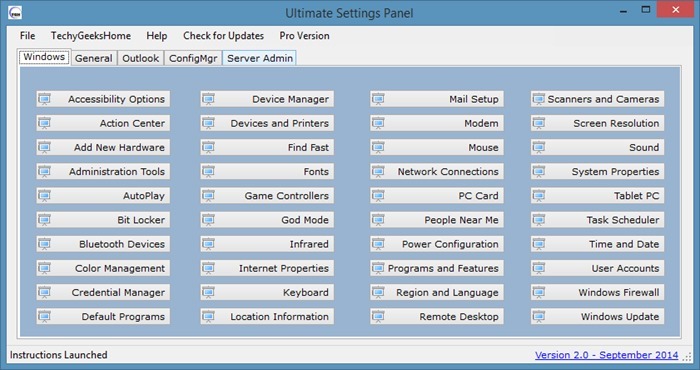Image resolution: width=700 pixels, height=370 pixels.
Task: Open the File menu
Action: 28,36
